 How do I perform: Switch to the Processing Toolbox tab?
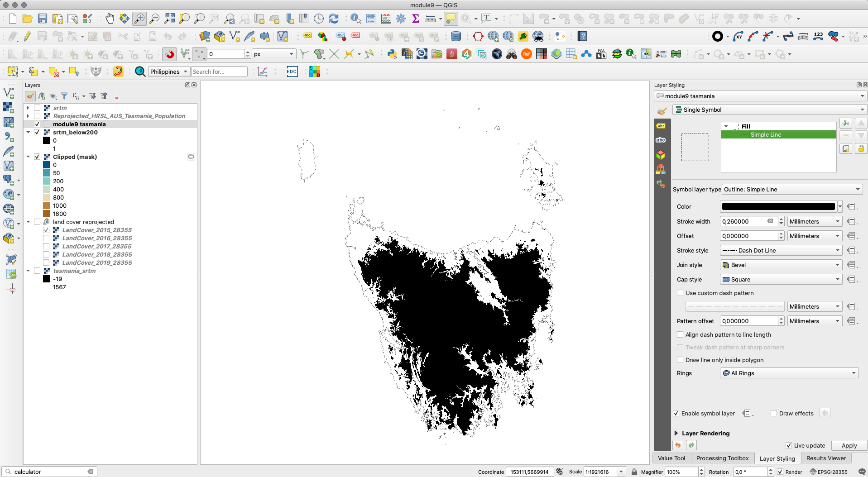(x=722, y=458)
